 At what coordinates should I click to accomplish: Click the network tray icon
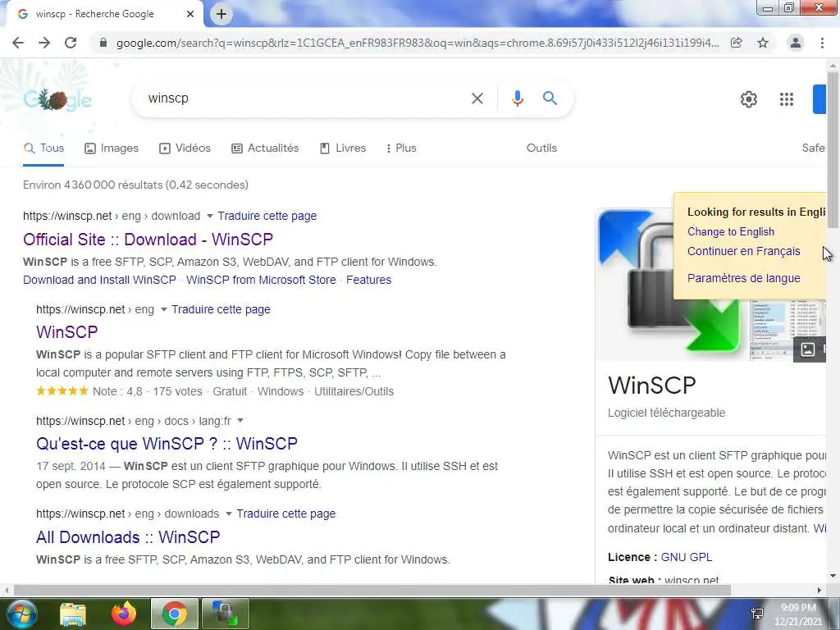(757, 614)
